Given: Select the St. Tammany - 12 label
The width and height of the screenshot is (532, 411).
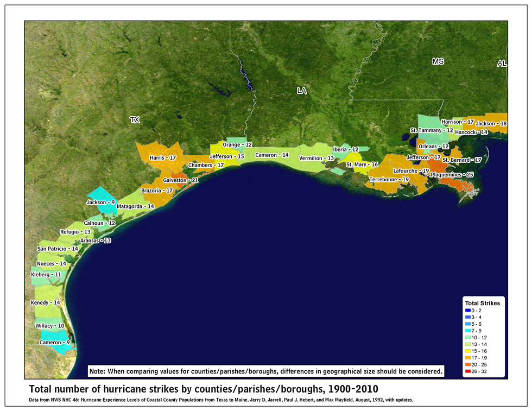Looking at the screenshot, I should pyautogui.click(x=431, y=130).
